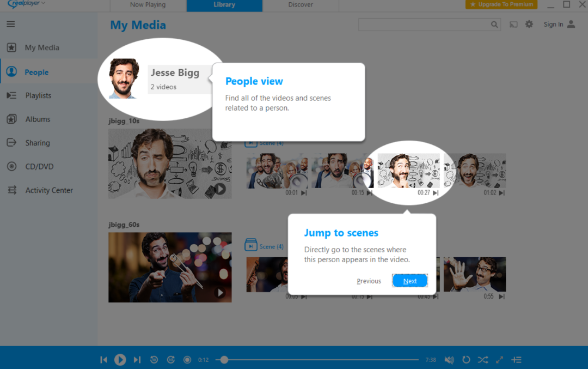588x369 pixels.
Task: Switch to the Now Playing tab
Action: pos(148,5)
